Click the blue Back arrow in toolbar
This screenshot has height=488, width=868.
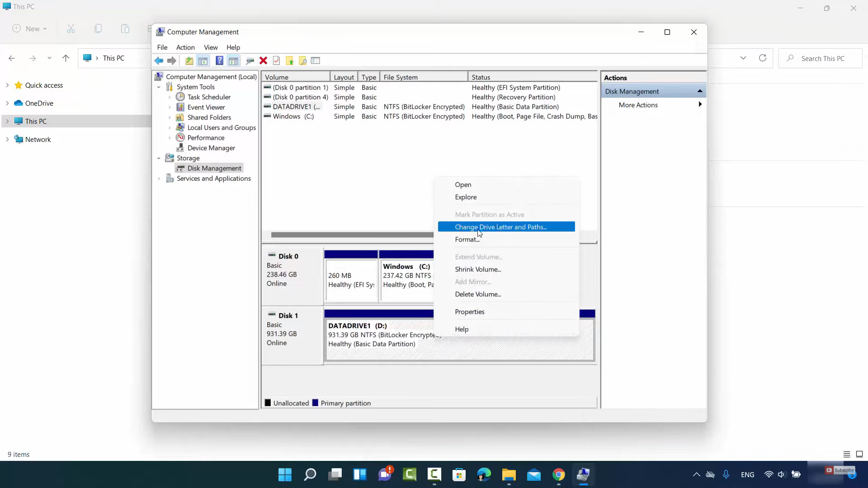tap(159, 61)
